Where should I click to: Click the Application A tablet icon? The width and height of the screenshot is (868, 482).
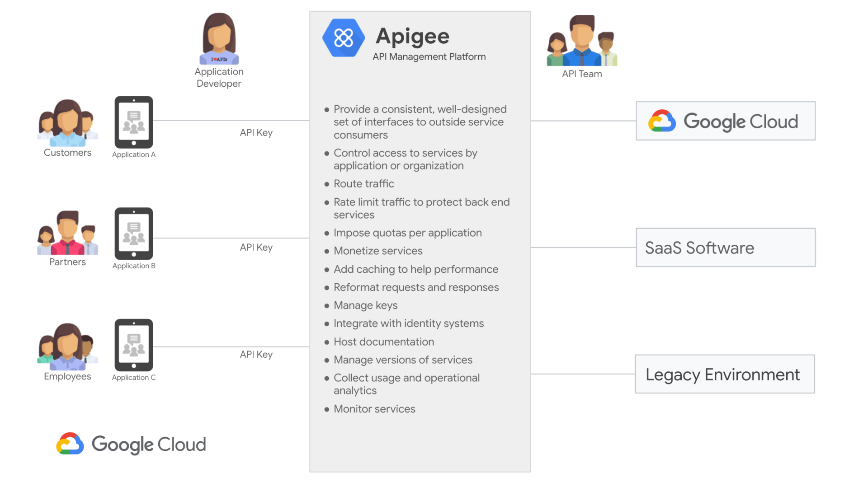click(x=134, y=122)
